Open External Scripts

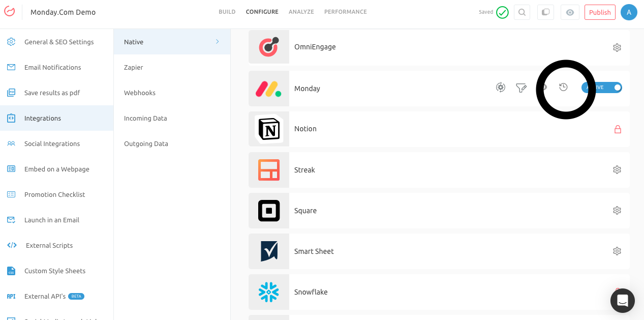pyautogui.click(x=56, y=245)
